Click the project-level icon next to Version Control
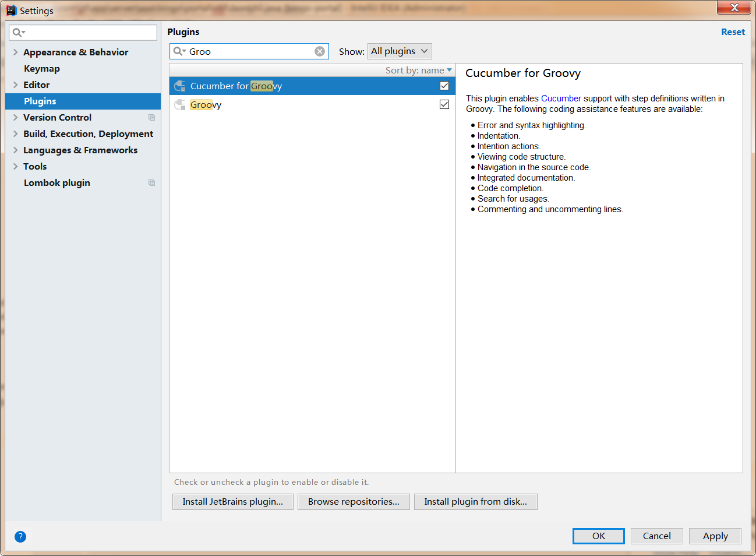Screen dimensions: 756x556 coord(151,118)
